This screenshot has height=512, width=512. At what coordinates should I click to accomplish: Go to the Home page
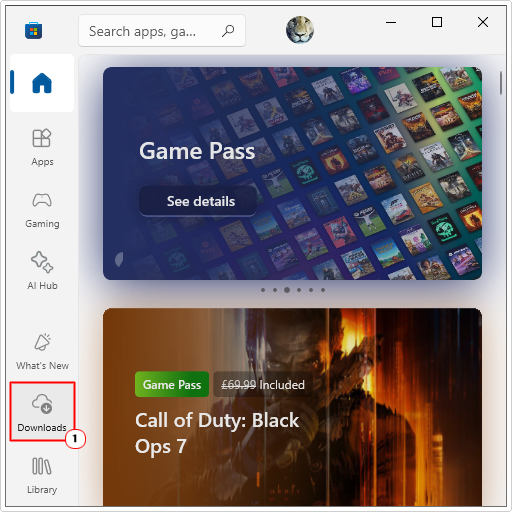[x=42, y=83]
